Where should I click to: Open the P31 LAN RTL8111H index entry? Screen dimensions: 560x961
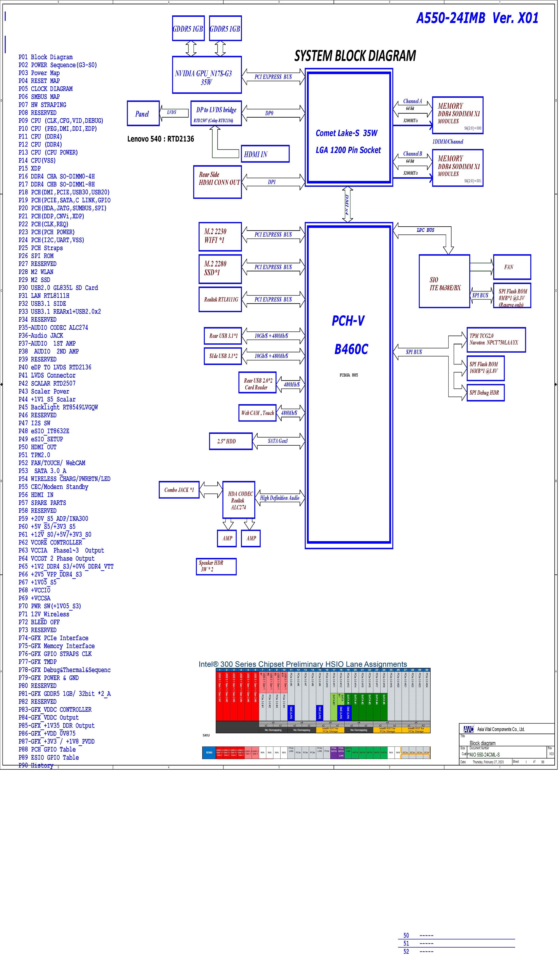[x=44, y=297]
